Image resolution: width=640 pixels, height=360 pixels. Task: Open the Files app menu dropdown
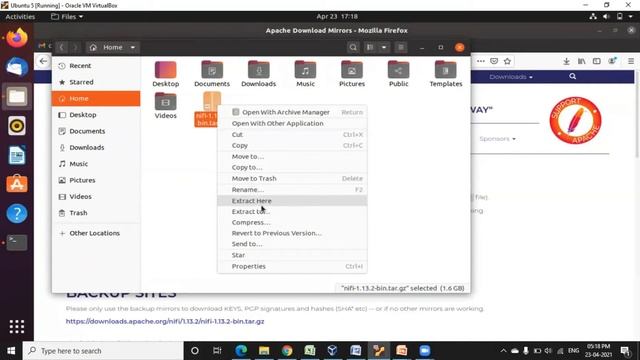tap(67, 17)
